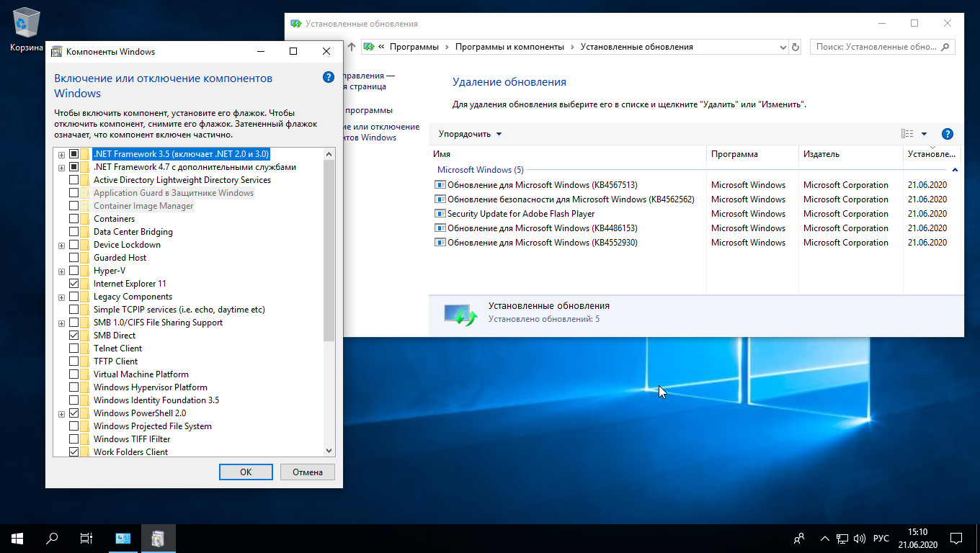Click scroll-up arrow of components list

(x=329, y=154)
